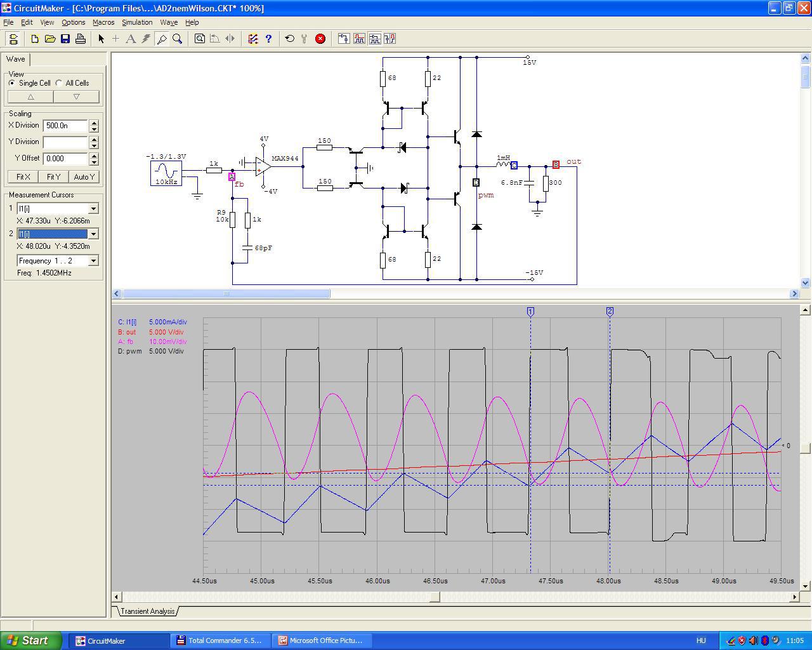Click the Print icon in toolbar
Image resolution: width=812 pixels, height=650 pixels.
click(x=81, y=39)
